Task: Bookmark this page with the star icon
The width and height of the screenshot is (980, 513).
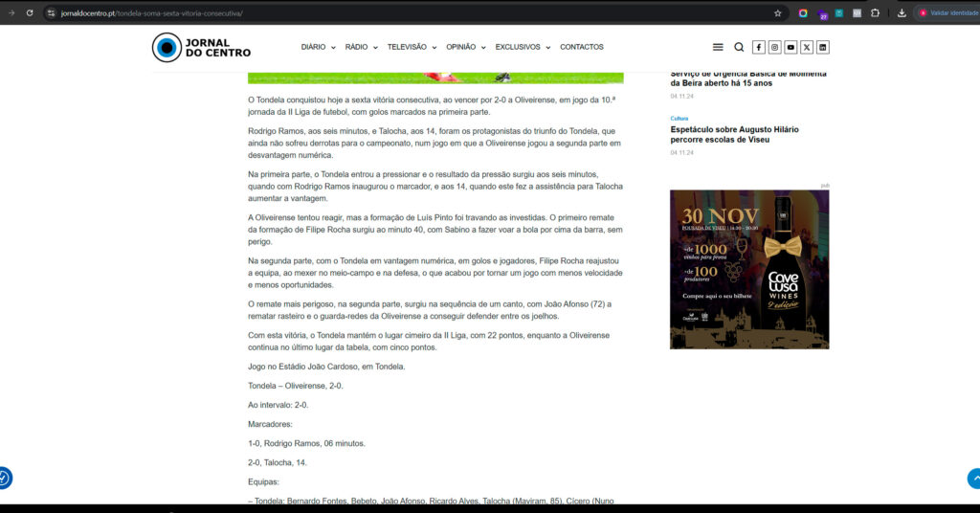Action: 778,13
